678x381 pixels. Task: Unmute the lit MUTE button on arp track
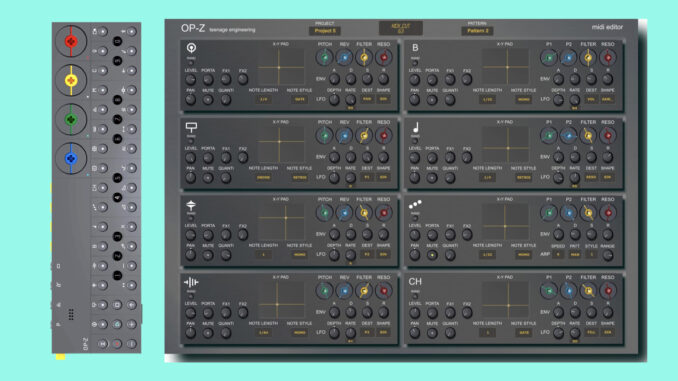click(x=432, y=255)
